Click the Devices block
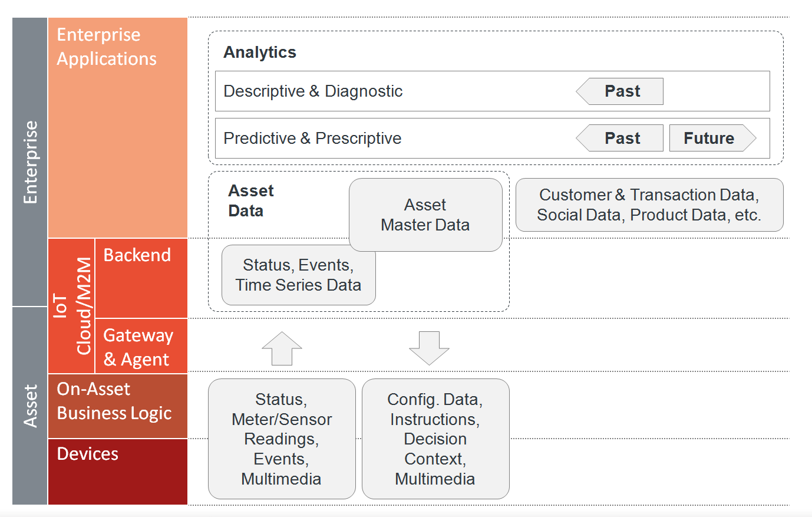Viewport: 812px width, 517px height. [118, 472]
